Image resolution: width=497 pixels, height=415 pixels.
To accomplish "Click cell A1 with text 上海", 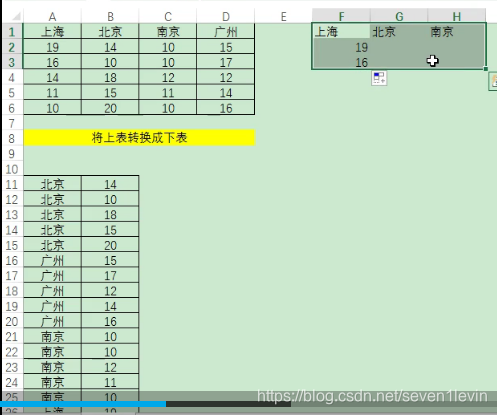I will (x=52, y=32).
